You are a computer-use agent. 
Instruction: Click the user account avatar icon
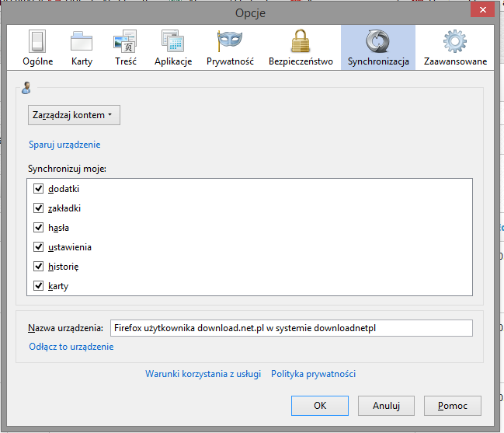click(26, 88)
